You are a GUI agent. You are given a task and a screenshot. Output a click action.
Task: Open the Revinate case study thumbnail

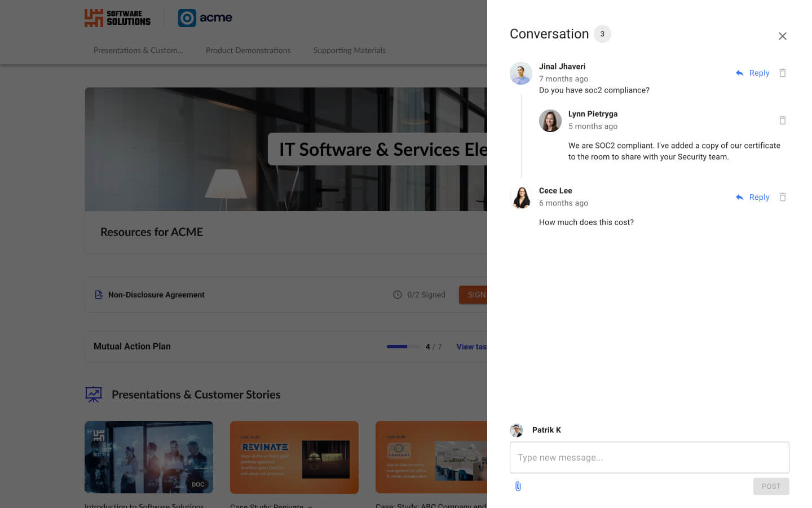[294, 457]
